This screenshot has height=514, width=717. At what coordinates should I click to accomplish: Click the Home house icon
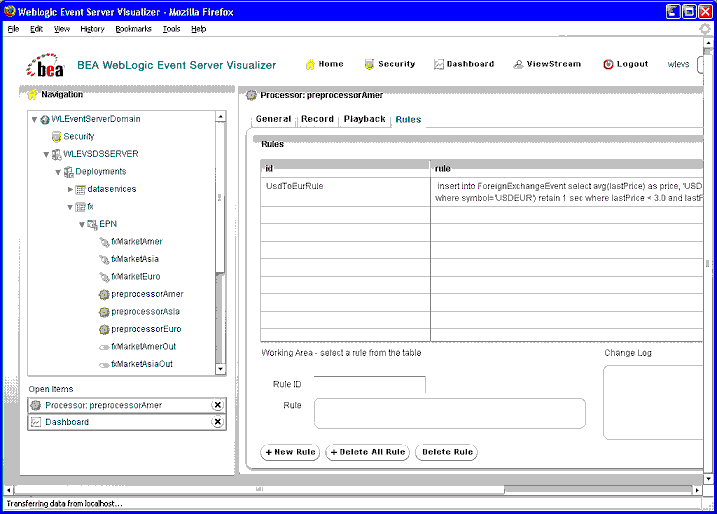tap(310, 64)
